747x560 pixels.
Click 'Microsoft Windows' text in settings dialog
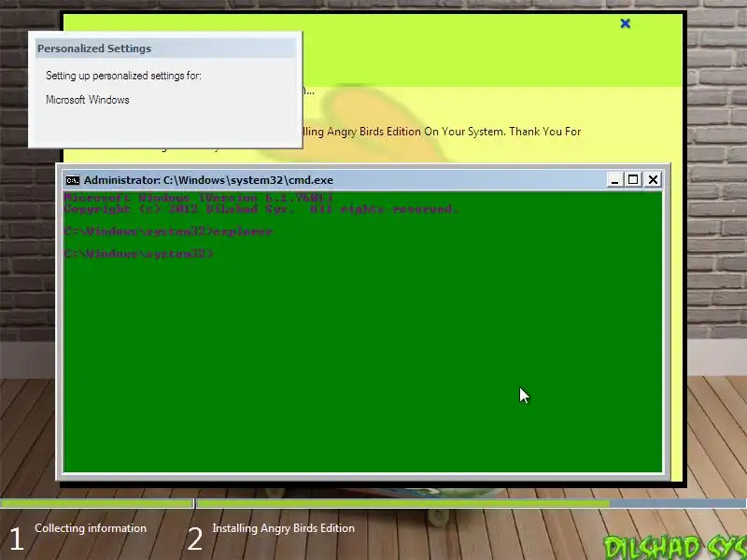[x=88, y=100]
